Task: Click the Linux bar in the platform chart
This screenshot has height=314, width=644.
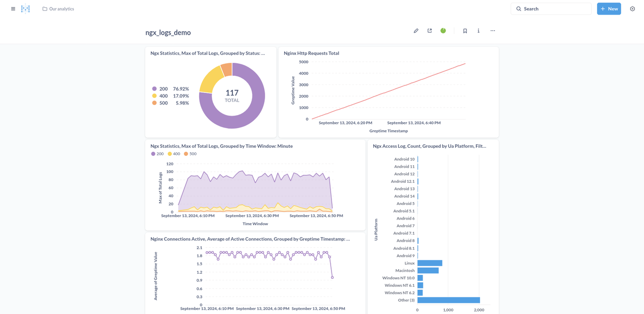Action: [430, 263]
